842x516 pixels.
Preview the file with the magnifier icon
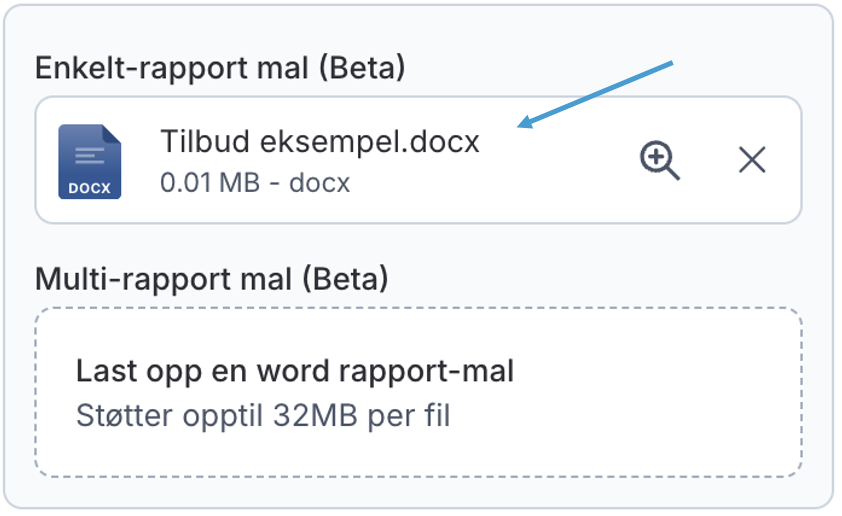(660, 160)
